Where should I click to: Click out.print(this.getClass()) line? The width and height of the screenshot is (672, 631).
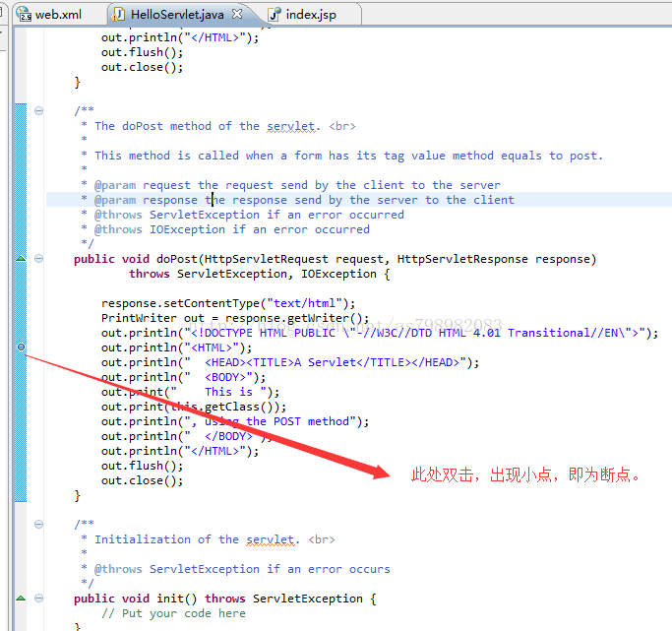click(x=194, y=407)
